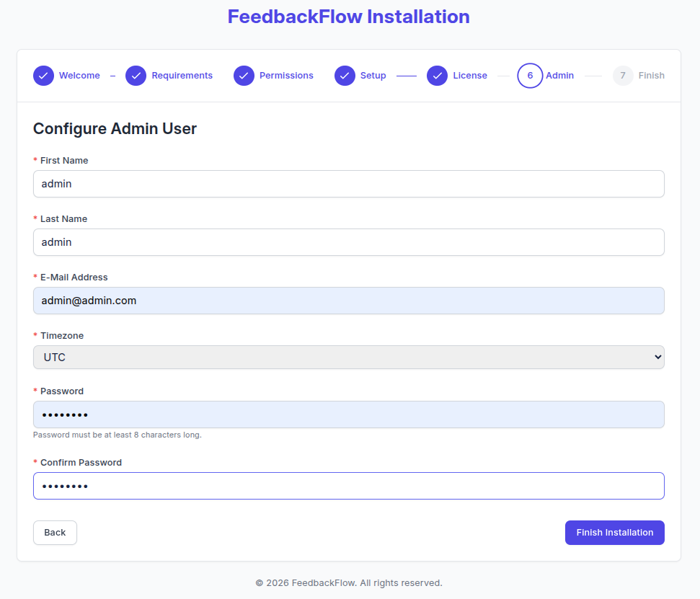This screenshot has width=700, height=599.
Task: Focus the First Name input field
Action: (348, 184)
